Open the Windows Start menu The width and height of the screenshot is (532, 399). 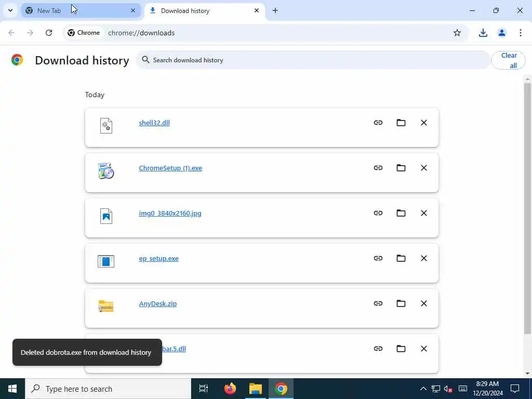point(12,389)
